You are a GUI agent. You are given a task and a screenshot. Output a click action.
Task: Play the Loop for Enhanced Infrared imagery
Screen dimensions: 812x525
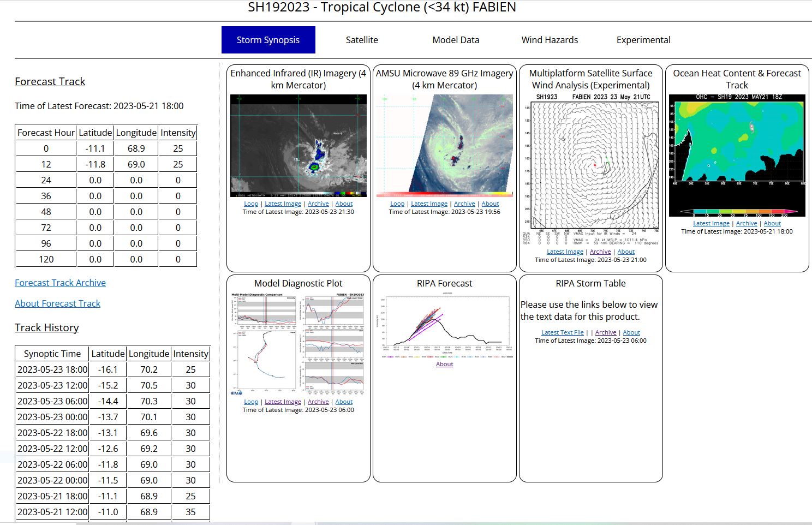(251, 204)
